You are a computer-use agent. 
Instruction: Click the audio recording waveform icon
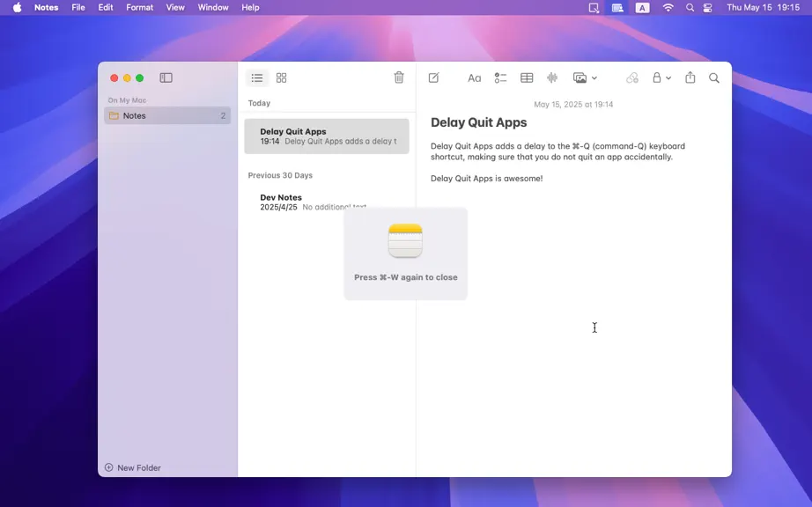(552, 77)
